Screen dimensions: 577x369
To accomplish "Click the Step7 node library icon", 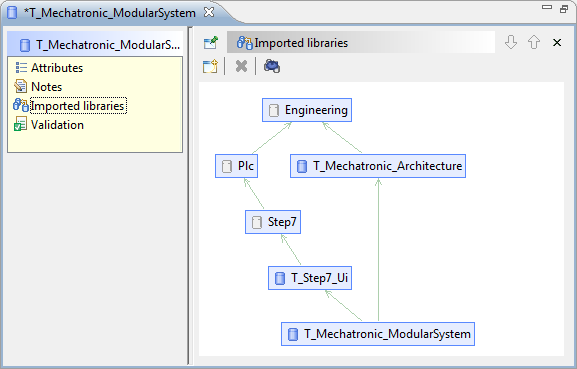I will (x=256, y=222).
